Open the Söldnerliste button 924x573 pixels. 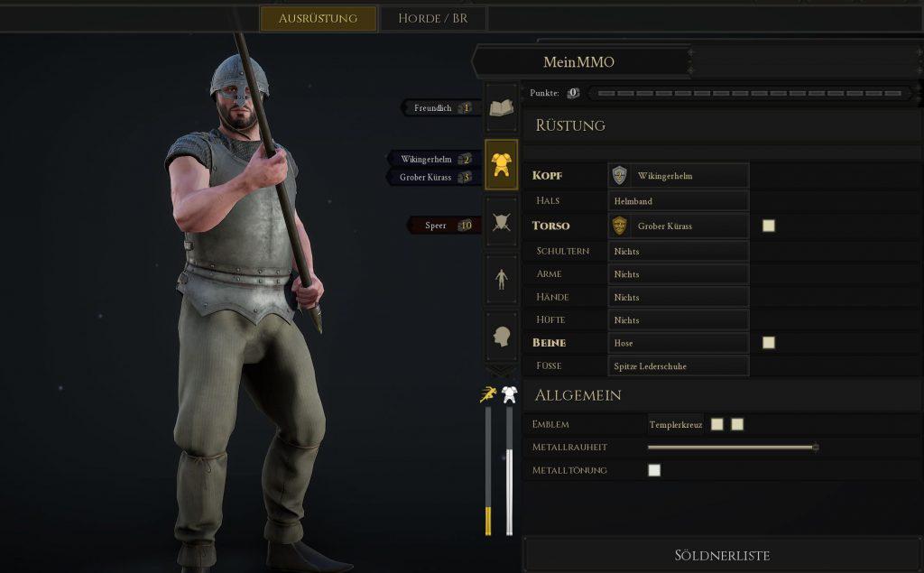pos(722,555)
